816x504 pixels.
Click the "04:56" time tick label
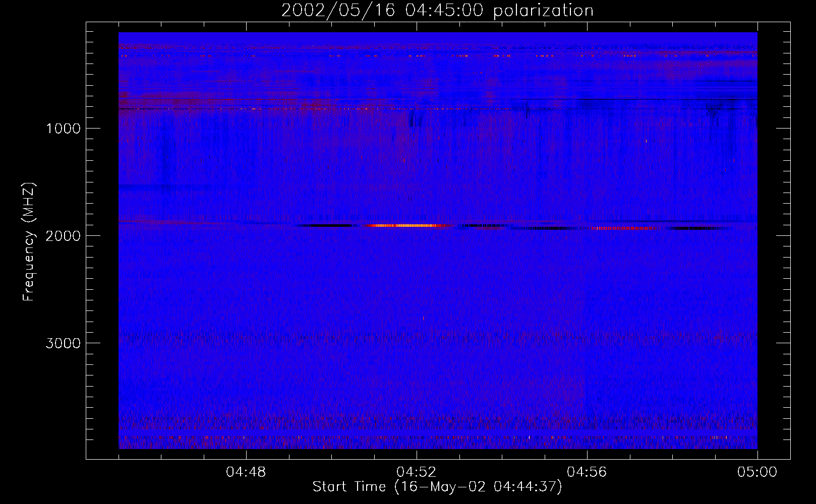pyautogui.click(x=587, y=472)
